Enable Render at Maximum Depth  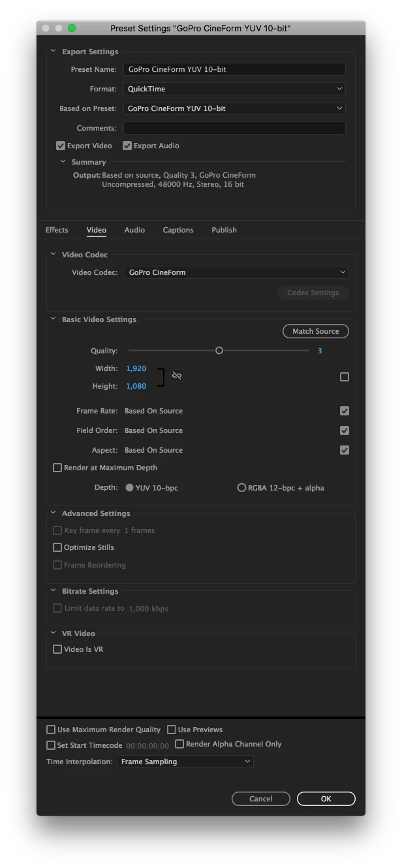pos(57,468)
